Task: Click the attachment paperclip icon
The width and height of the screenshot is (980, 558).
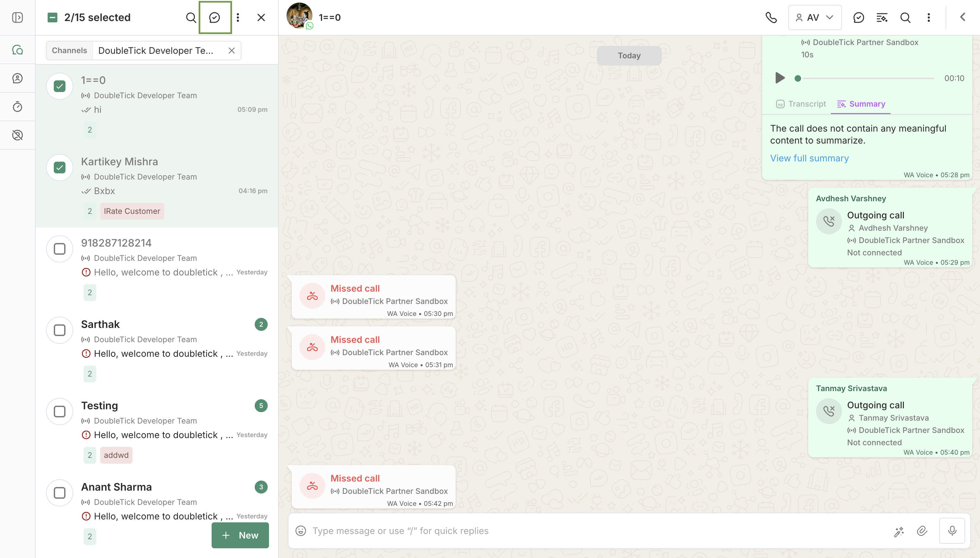Action: tap(922, 531)
